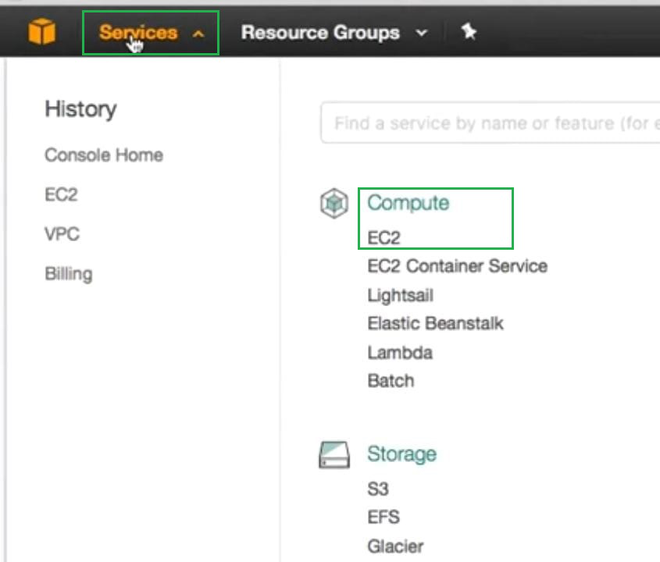This screenshot has height=562, width=660.
Task: Open the Glacier storage service
Action: click(395, 546)
